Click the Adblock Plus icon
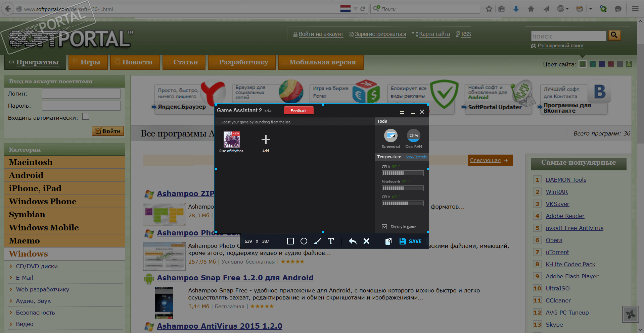Viewport: 644px width, 333px height. point(560,9)
